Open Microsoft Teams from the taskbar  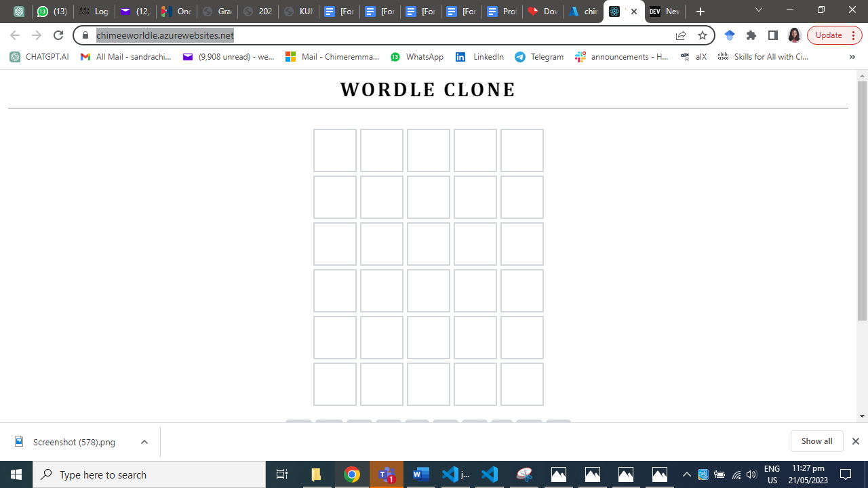(x=387, y=474)
